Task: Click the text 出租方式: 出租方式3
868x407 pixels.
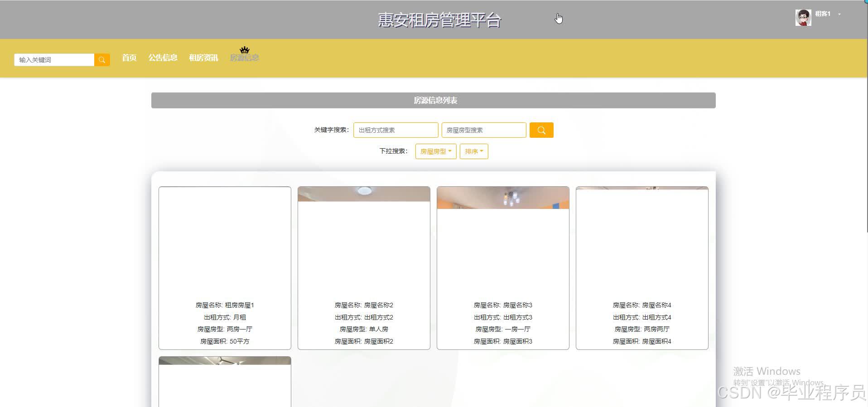Action: coord(503,317)
